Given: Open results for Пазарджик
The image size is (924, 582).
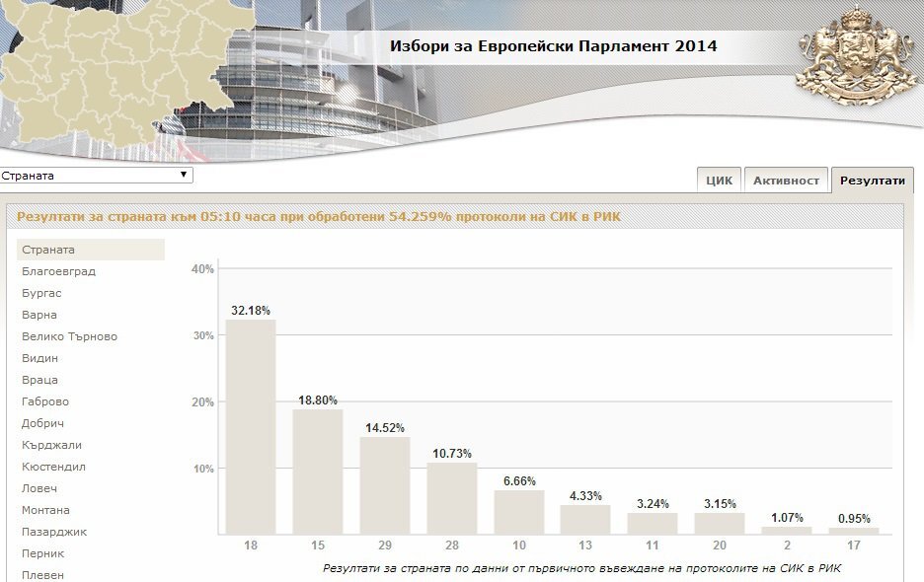Looking at the screenshot, I should click(x=54, y=532).
